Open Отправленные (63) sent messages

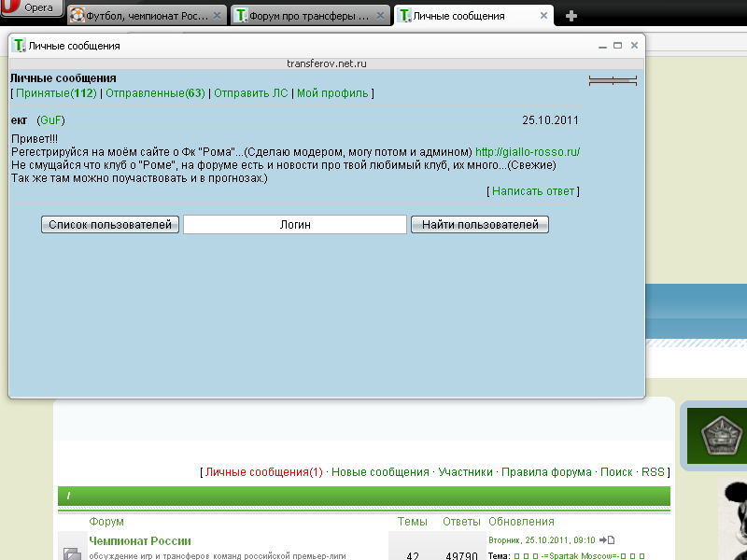tap(155, 93)
